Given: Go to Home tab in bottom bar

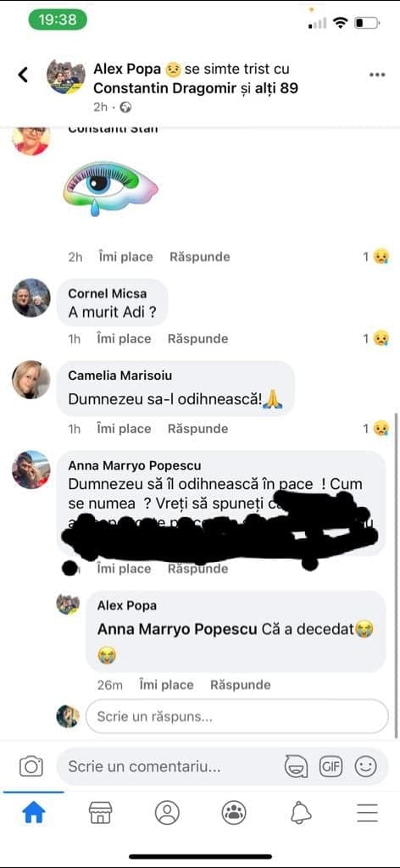Looking at the screenshot, I should pyautogui.click(x=33, y=813).
